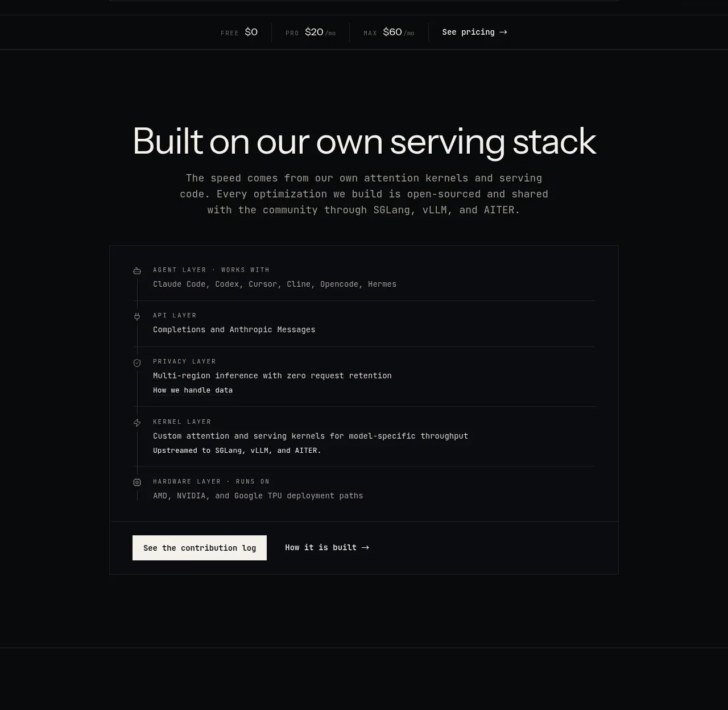728x710 pixels.
Task: Click the Kernel Layer lightning bolt icon
Action: click(137, 423)
